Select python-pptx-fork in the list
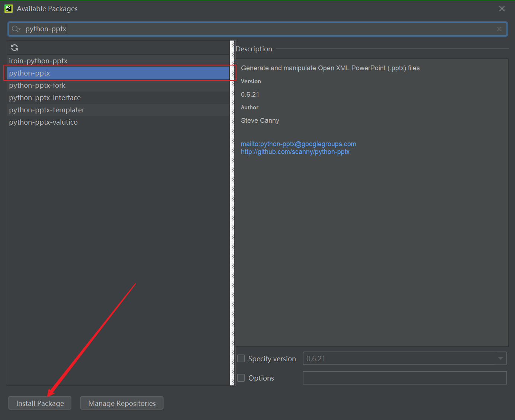The image size is (515, 420). [37, 86]
